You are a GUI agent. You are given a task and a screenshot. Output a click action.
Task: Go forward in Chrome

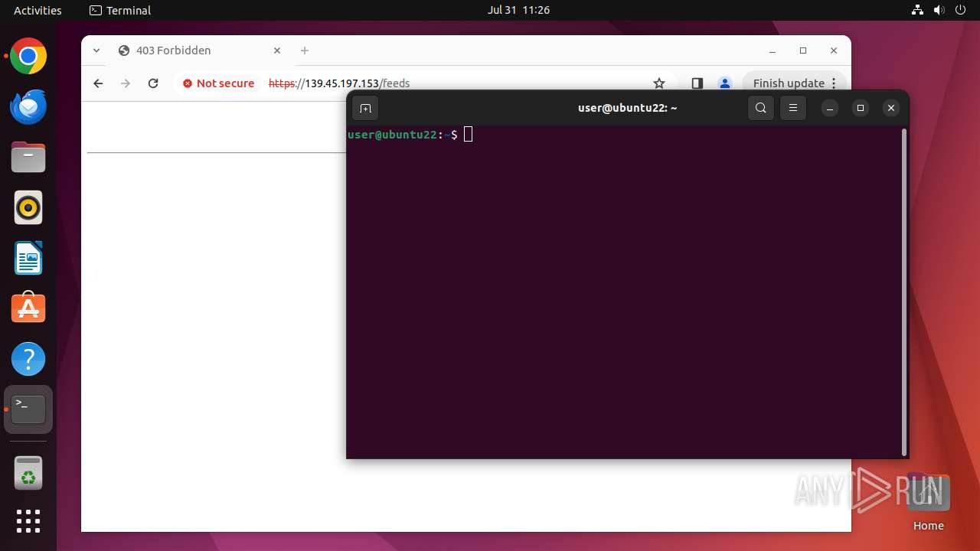click(x=126, y=83)
